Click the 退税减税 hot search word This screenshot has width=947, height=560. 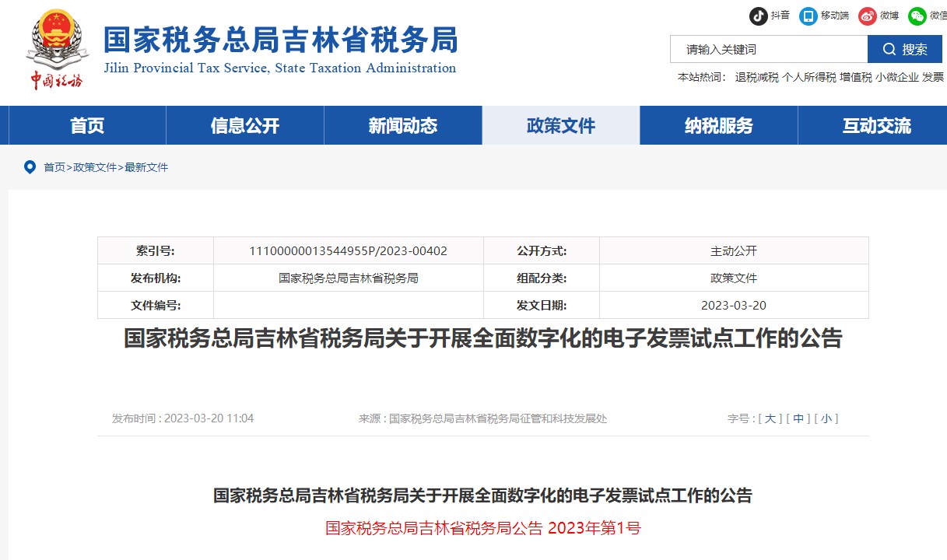click(756, 77)
